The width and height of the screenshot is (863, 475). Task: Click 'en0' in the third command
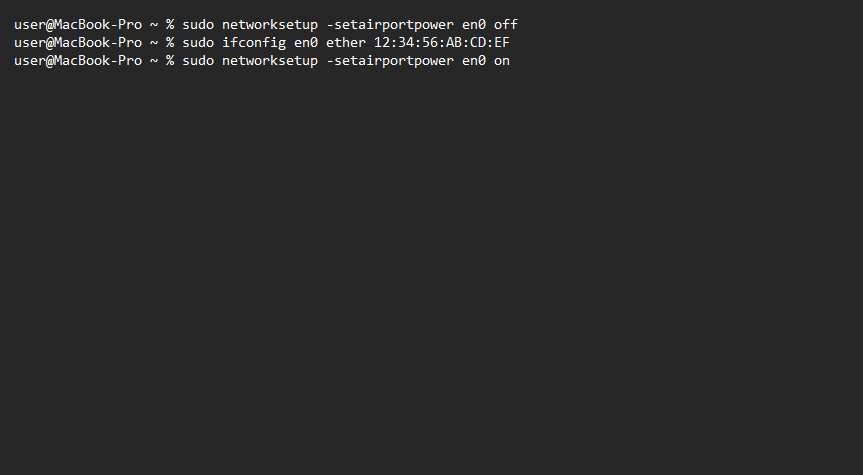tap(474, 60)
